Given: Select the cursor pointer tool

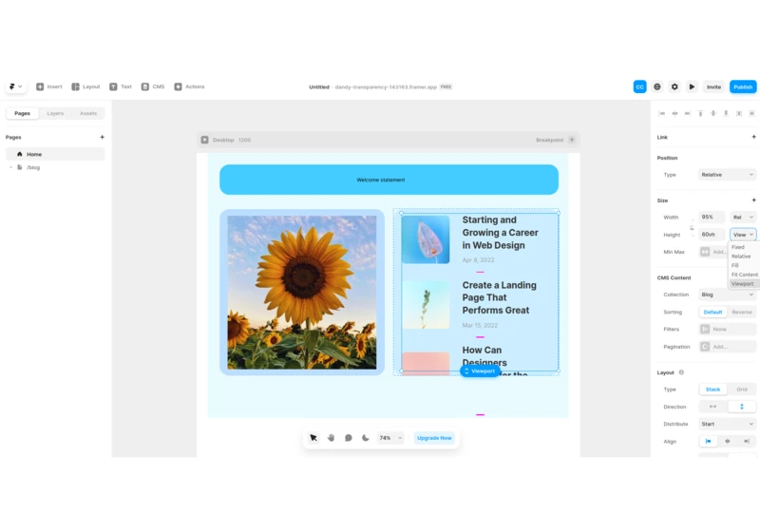Looking at the screenshot, I should (313, 438).
